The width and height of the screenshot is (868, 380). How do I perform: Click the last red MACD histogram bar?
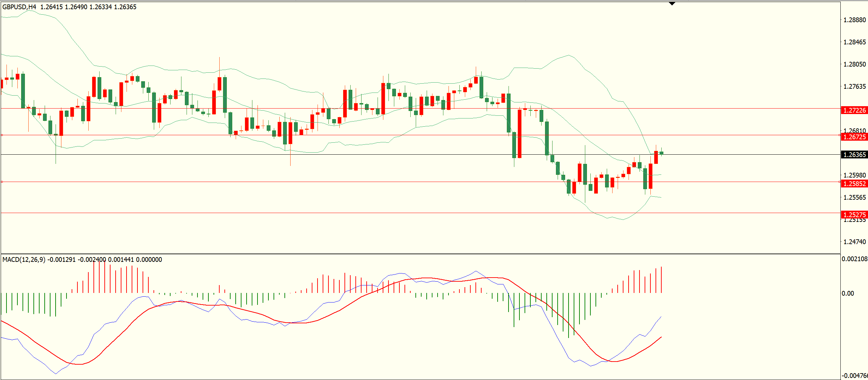[661, 280]
